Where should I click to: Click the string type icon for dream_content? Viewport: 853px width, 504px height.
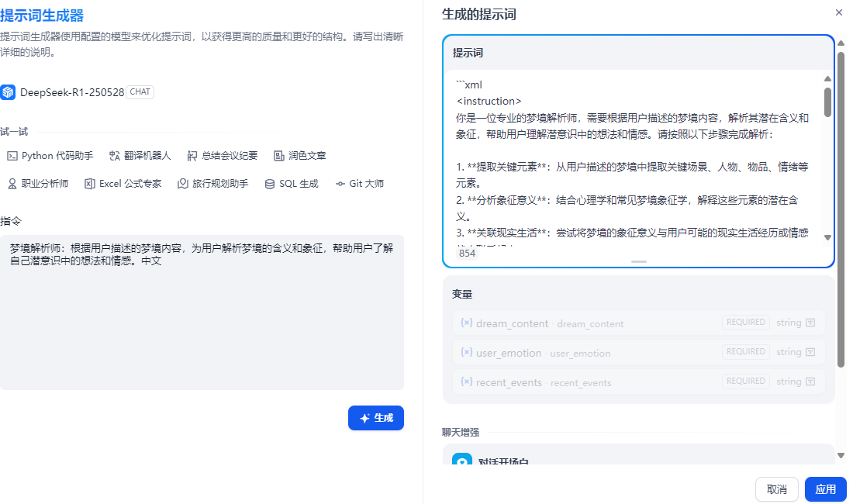point(810,323)
